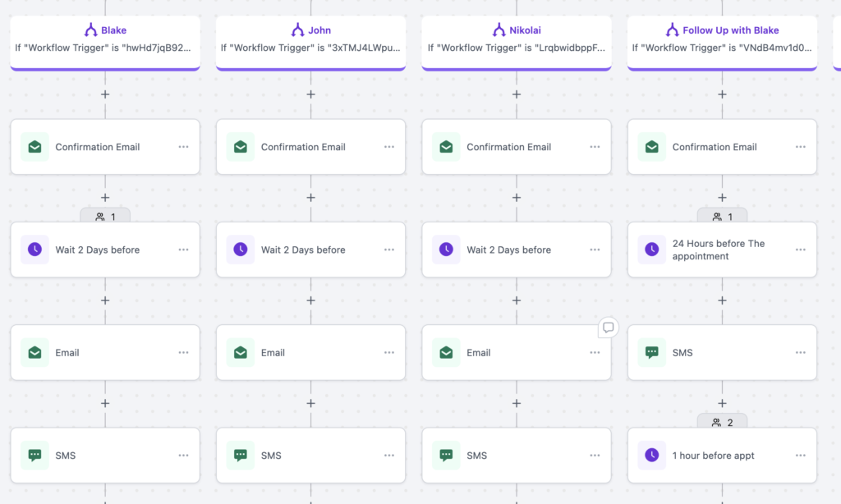Open the three-dot menu on Blake's Confirmation Email

(183, 147)
